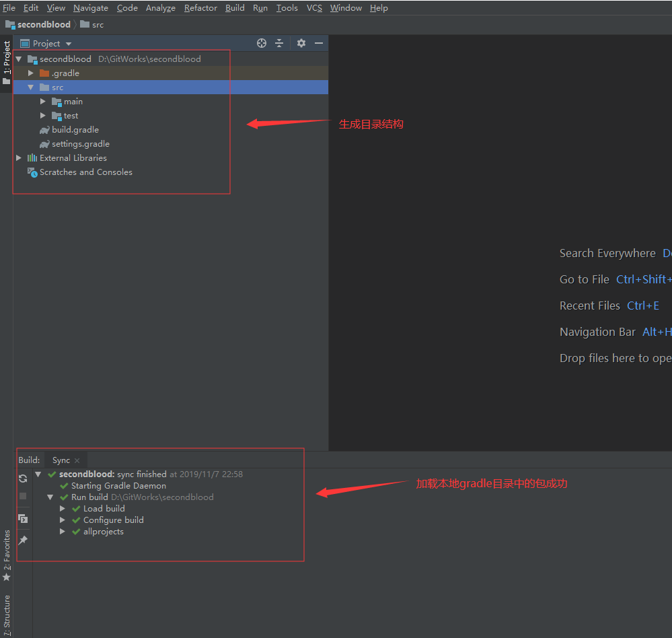Collapse the Run build node

[50, 497]
